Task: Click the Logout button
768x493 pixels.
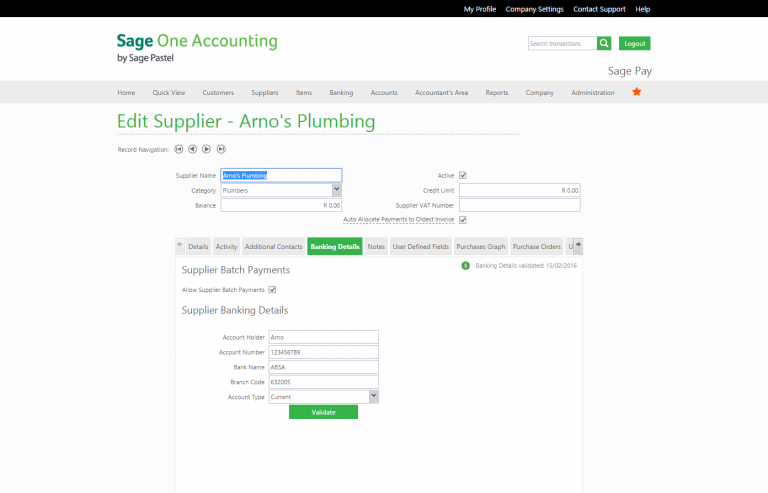Action: pyautogui.click(x=635, y=44)
